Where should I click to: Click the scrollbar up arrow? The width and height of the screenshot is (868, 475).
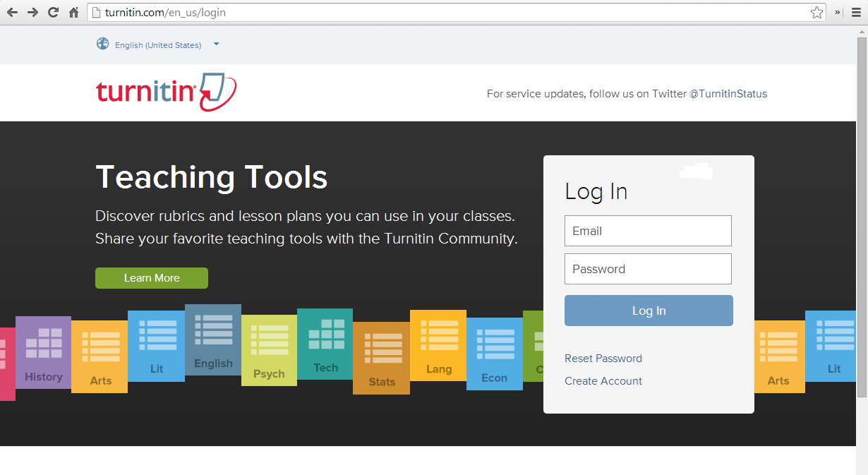tap(862, 31)
